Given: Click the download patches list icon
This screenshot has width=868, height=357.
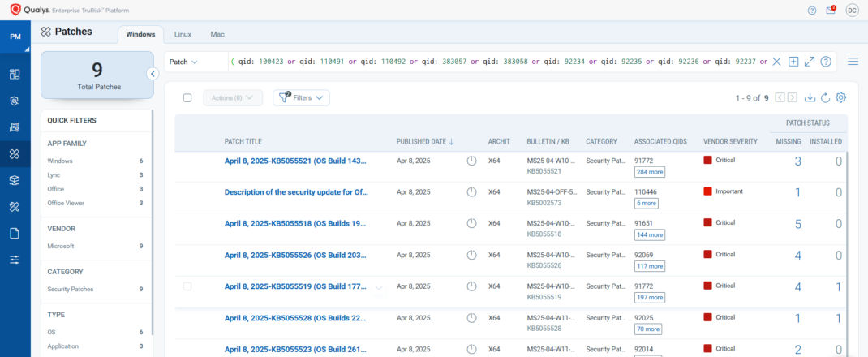Looking at the screenshot, I should (x=810, y=97).
